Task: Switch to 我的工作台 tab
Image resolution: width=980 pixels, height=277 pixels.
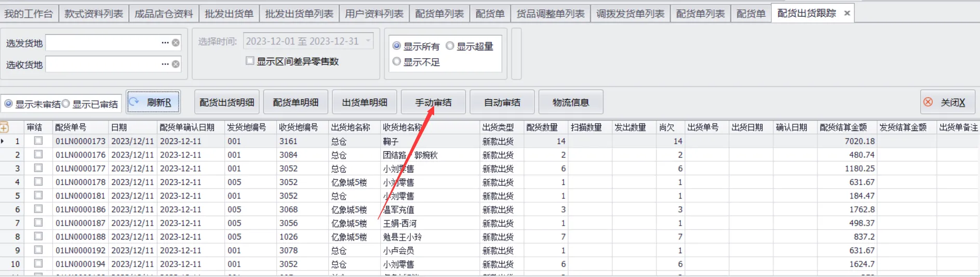Action: pyautogui.click(x=29, y=14)
